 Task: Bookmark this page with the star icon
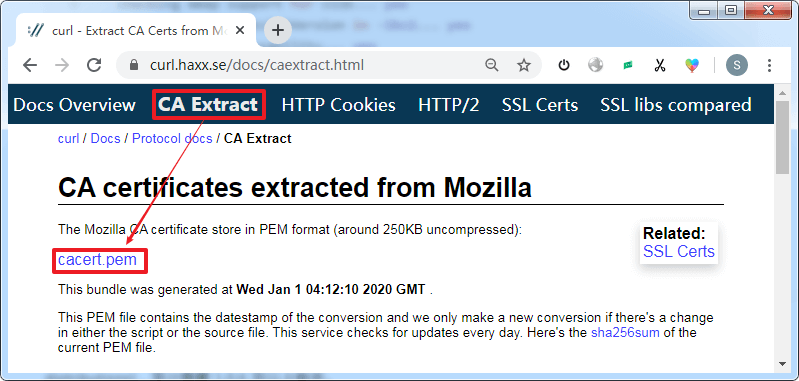pos(524,65)
